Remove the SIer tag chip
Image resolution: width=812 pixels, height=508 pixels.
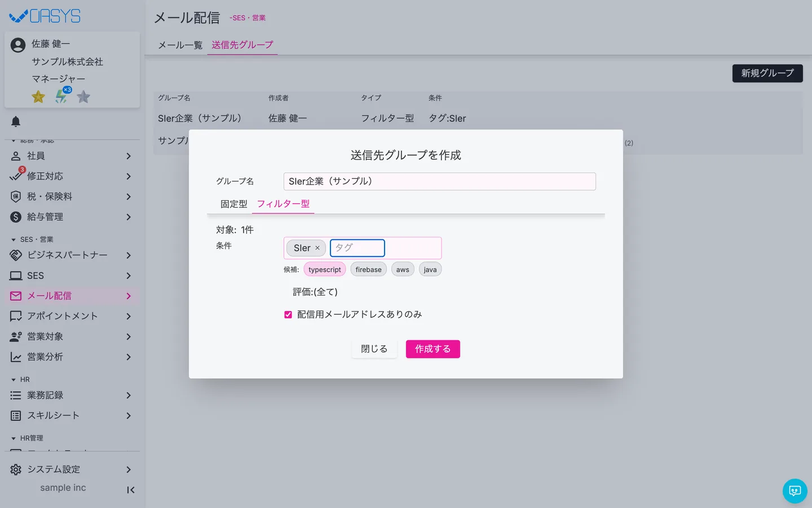(317, 248)
